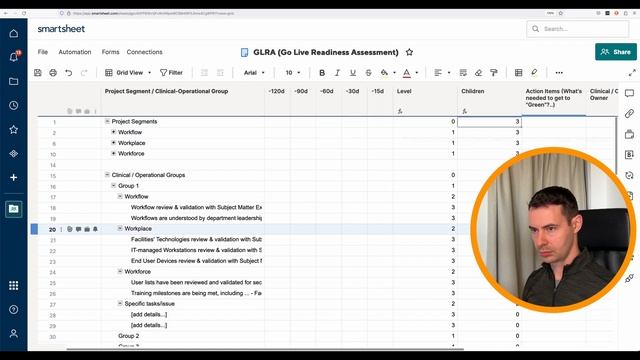Open the WorkApps diamond icon in the sidebar
The image size is (640, 360).
(x=13, y=153)
